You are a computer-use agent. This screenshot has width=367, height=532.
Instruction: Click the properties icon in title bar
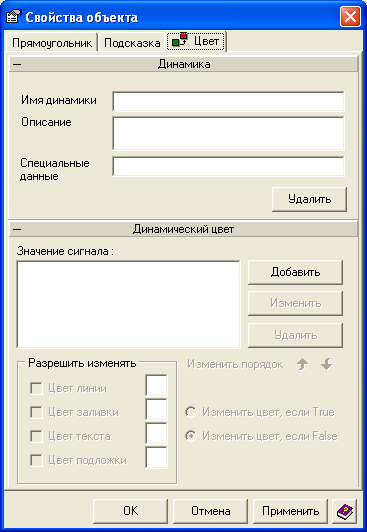click(x=13, y=17)
